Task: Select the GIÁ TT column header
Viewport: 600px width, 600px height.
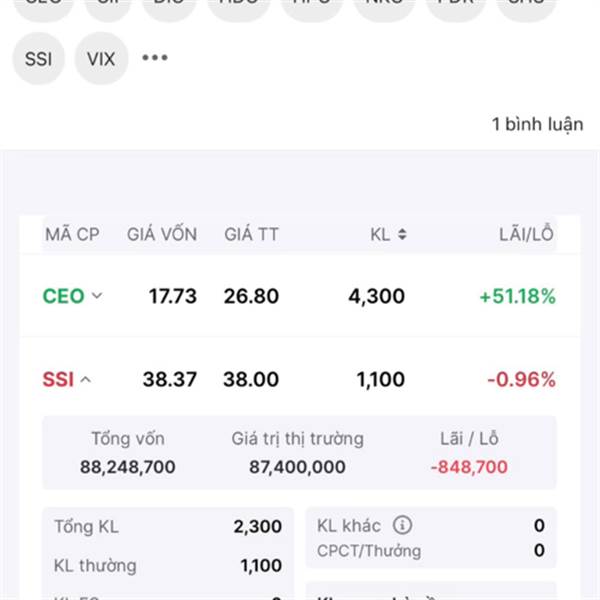Action: click(251, 234)
